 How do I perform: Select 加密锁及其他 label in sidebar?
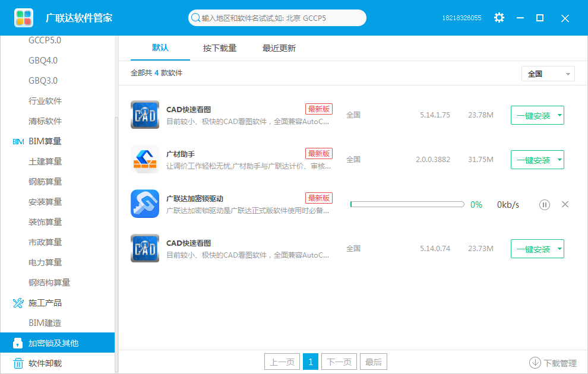53,343
